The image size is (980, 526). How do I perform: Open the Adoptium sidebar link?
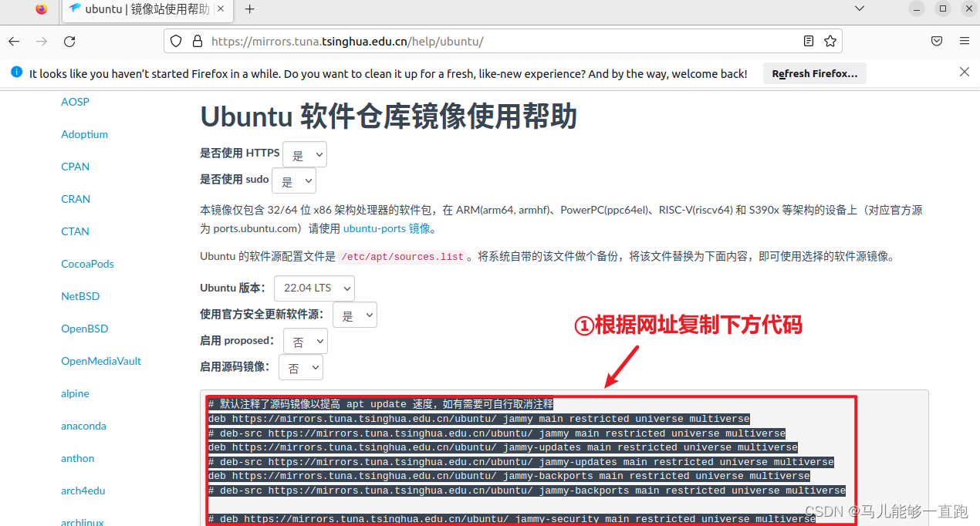84,134
